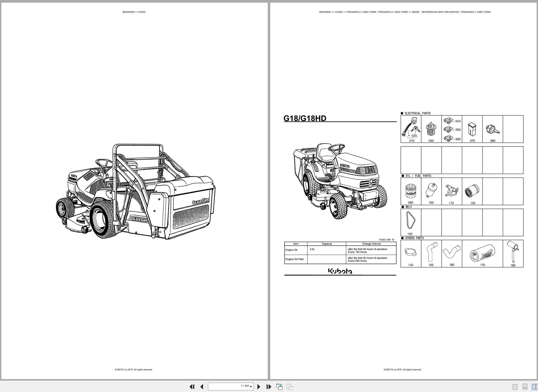The width and height of the screenshot is (538, 392).
Task: Select curved hose part 160
Action: (452, 253)
